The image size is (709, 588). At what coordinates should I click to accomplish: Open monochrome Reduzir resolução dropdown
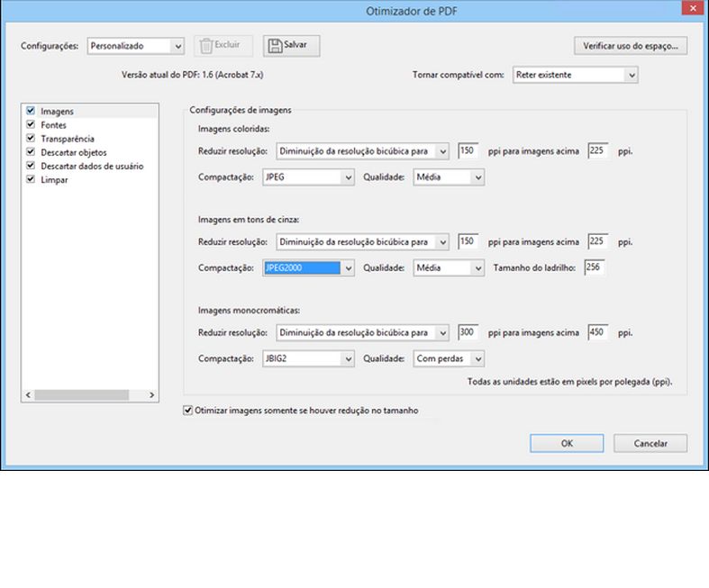(x=362, y=333)
